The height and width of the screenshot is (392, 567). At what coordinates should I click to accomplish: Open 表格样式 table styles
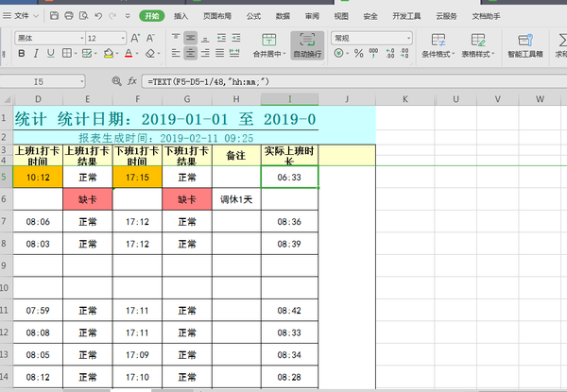pyautogui.click(x=477, y=45)
